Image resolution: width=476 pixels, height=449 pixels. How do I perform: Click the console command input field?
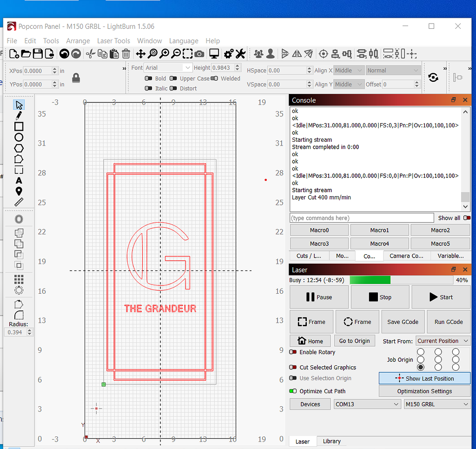click(x=361, y=218)
